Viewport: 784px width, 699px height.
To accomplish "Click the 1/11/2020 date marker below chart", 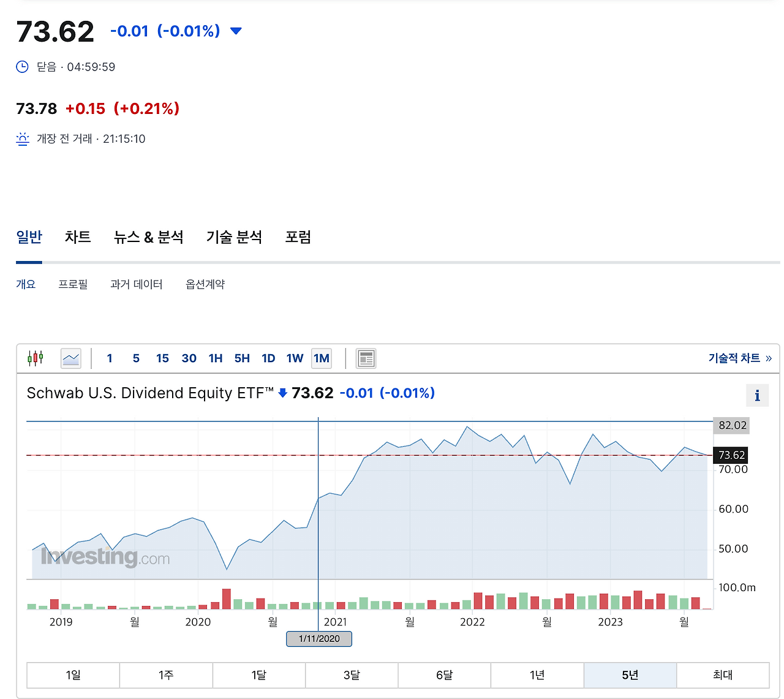I will click(318, 638).
